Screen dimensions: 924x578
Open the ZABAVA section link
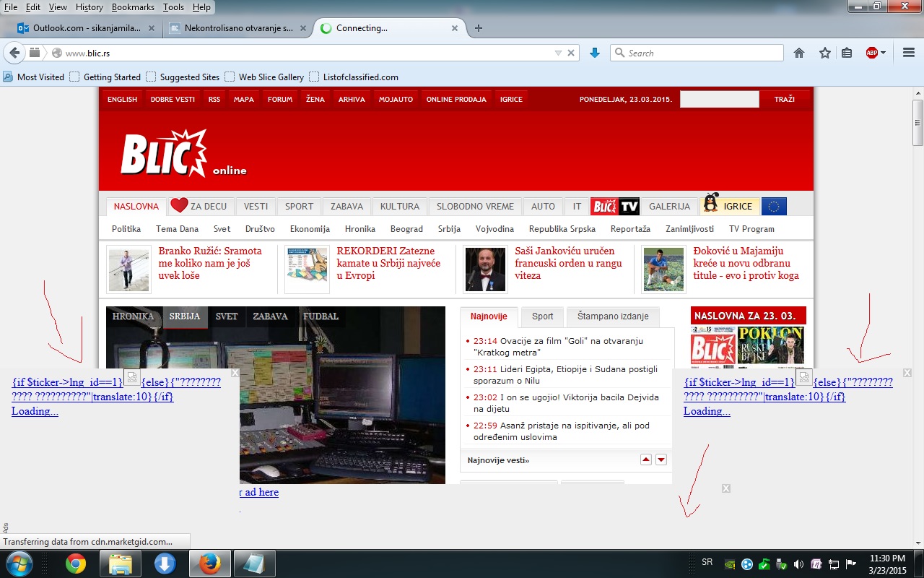[346, 207]
